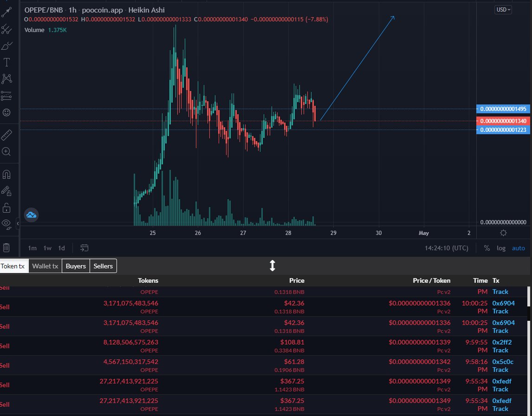532x416 pixels.
Task: Collapse the left drawing toolbar arrow
Action: pos(18,223)
